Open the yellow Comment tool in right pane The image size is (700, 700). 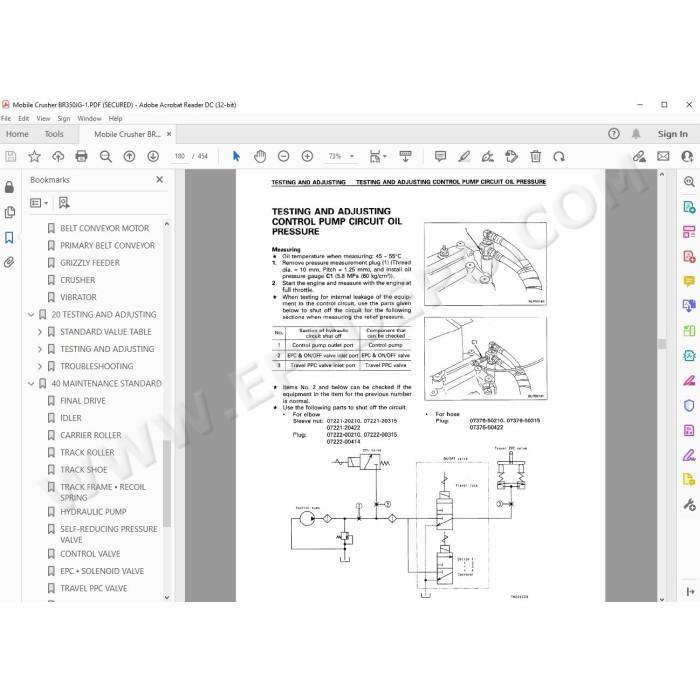pos(689,281)
